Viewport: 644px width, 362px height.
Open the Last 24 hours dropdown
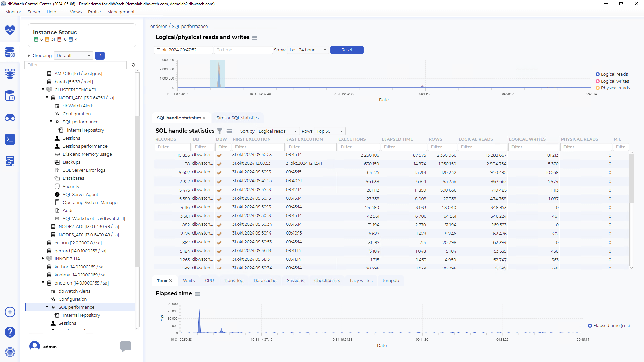(308, 50)
